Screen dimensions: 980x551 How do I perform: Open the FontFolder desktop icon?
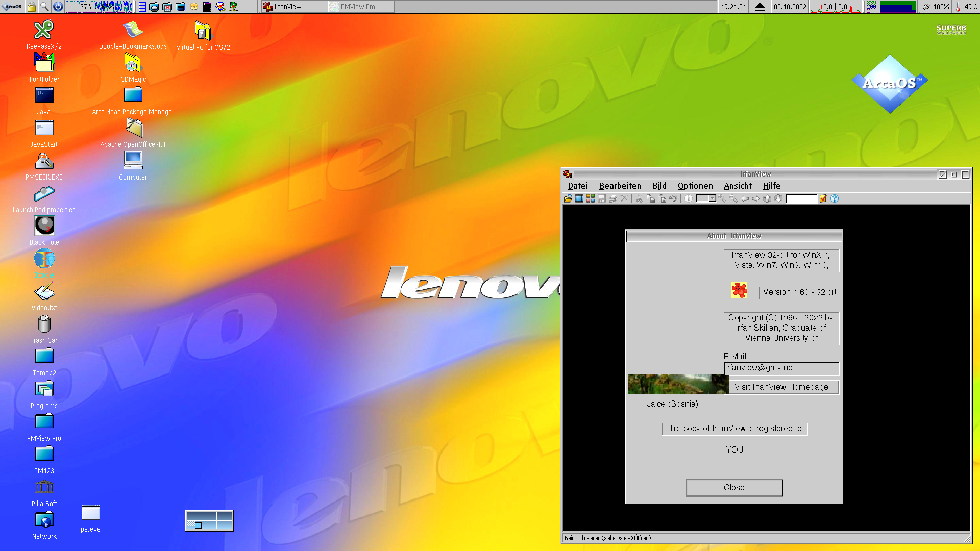[44, 67]
